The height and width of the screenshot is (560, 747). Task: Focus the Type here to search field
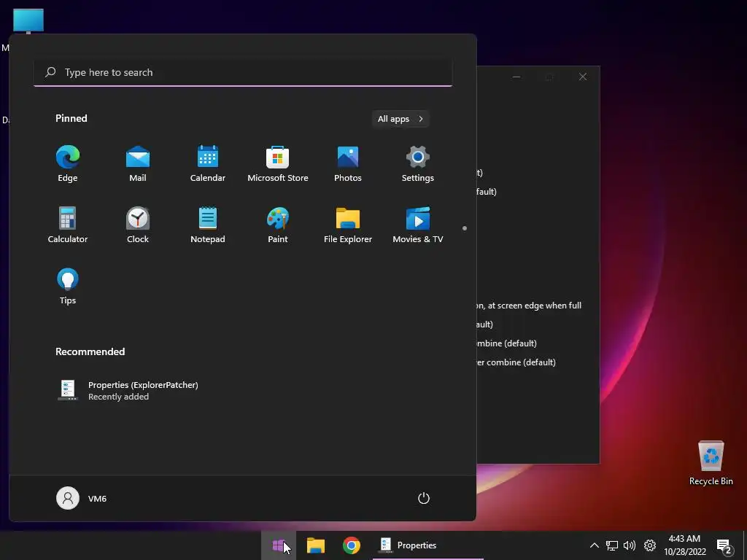click(x=243, y=72)
